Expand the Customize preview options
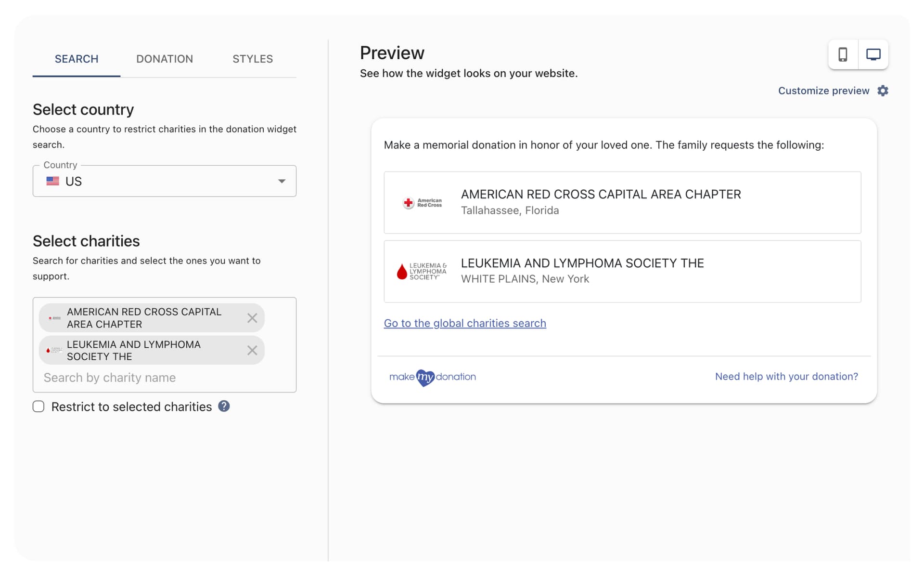The width and height of the screenshot is (924, 576). point(823,91)
